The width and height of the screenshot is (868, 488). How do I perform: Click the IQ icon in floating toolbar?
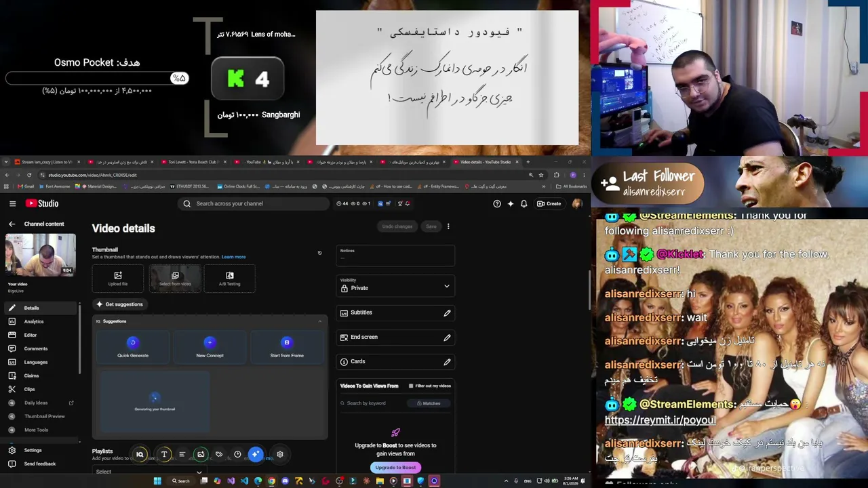coord(140,455)
